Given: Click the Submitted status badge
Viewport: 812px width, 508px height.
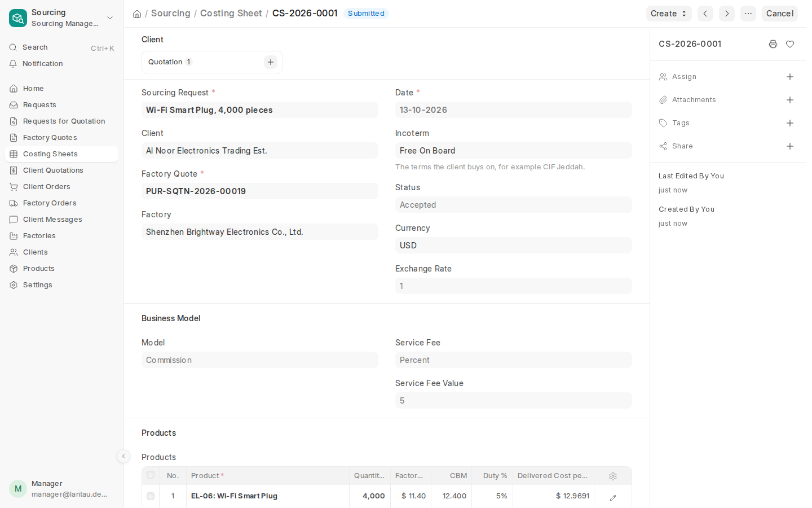Looking at the screenshot, I should point(366,14).
